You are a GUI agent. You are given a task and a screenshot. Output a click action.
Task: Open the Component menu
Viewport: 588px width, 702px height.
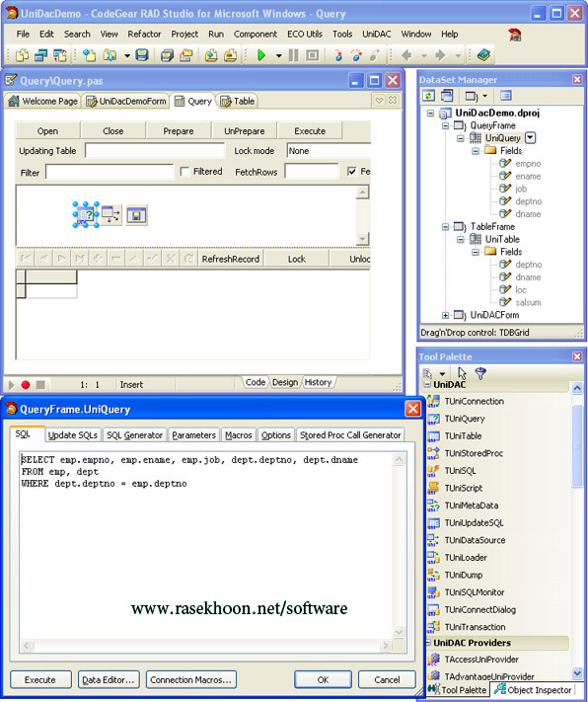[x=256, y=34]
